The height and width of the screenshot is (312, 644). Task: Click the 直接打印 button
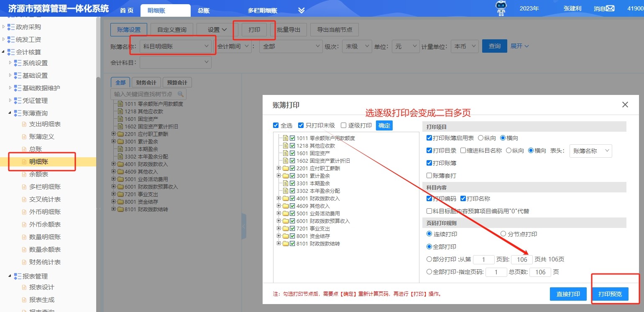coord(568,294)
